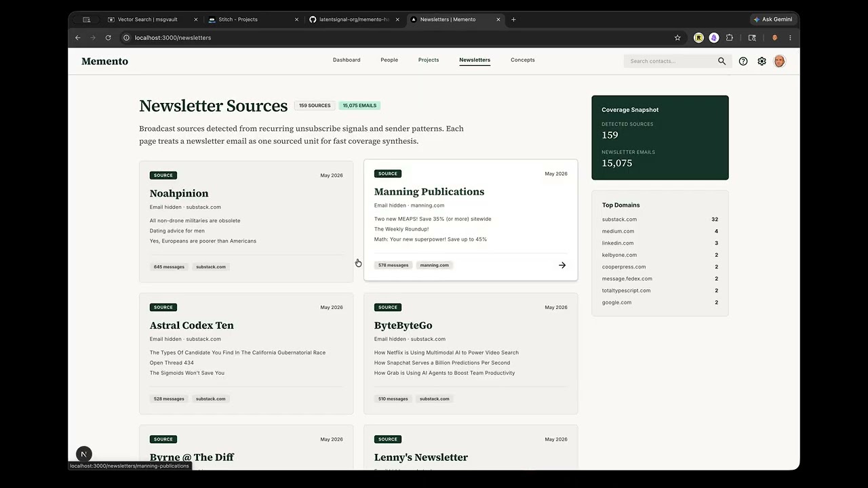Open the browser extensions puzzle icon
Image resolution: width=868 pixels, height=488 pixels.
click(x=730, y=38)
